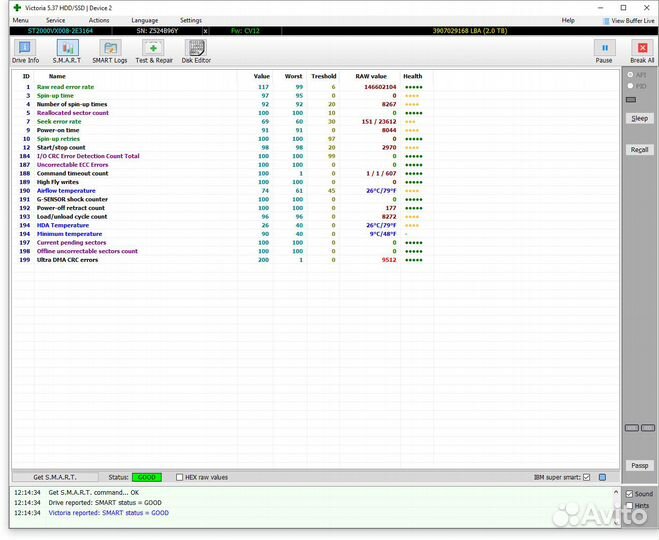Open the Language menu
Viewport: 659px width, 540px height.
[x=144, y=20]
